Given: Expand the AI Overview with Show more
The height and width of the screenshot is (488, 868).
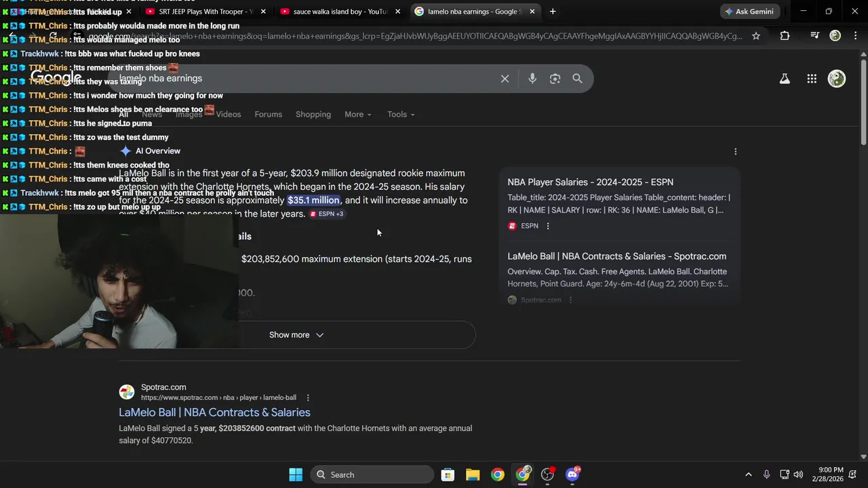Looking at the screenshot, I should 296,335.
